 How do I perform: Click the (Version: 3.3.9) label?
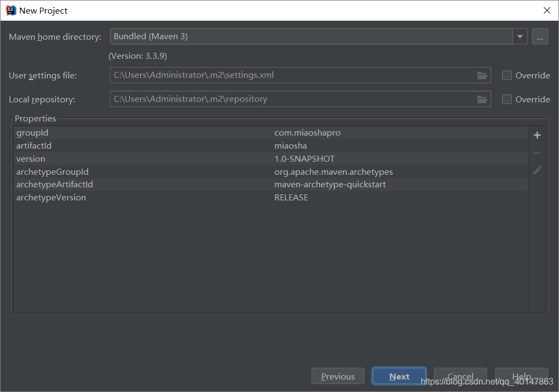[x=138, y=56]
